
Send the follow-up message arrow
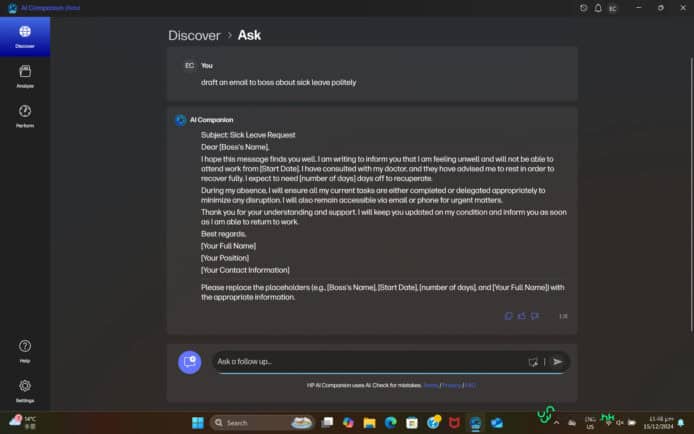pyautogui.click(x=558, y=362)
